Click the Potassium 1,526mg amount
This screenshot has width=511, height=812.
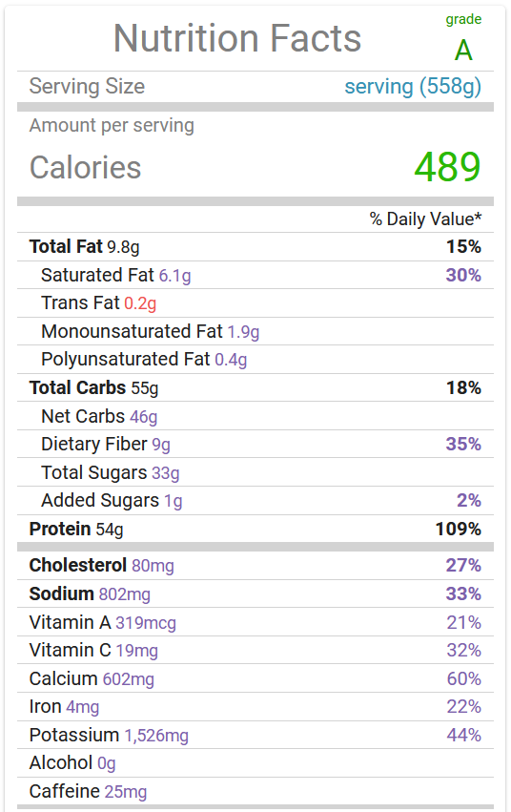pos(156,736)
